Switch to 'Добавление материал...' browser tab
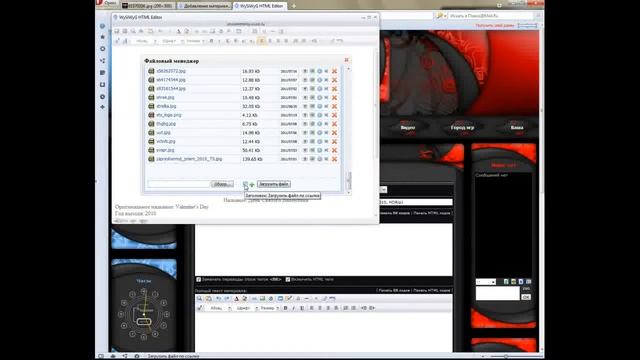 [204, 6]
